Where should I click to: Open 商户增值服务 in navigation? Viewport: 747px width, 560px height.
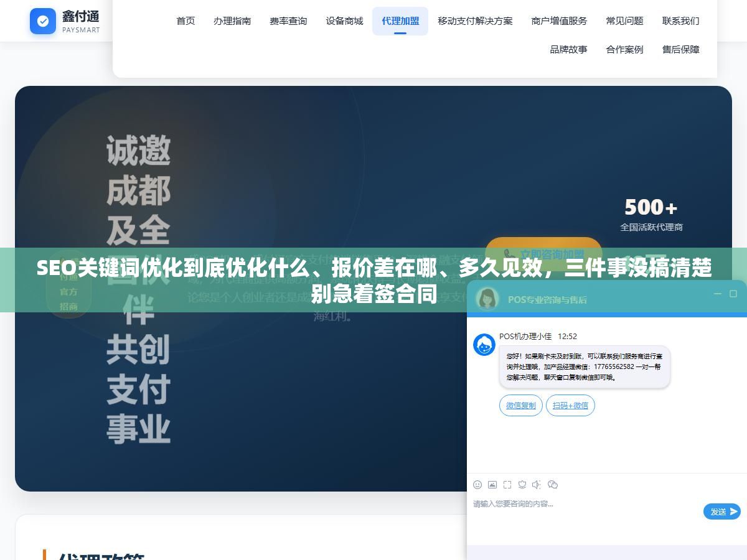coord(559,21)
